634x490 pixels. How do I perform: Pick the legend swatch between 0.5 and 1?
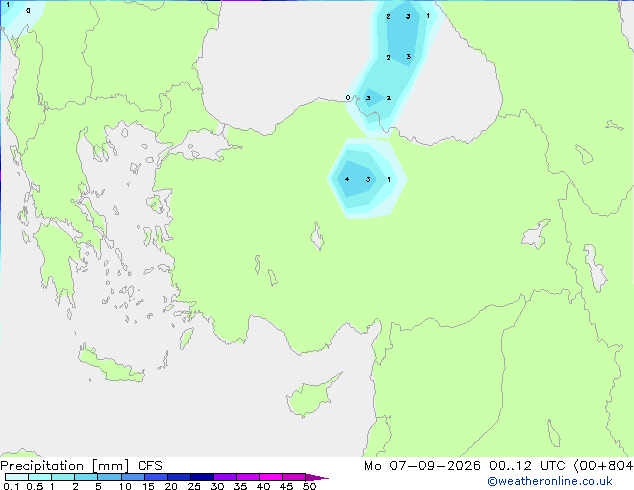point(40,477)
